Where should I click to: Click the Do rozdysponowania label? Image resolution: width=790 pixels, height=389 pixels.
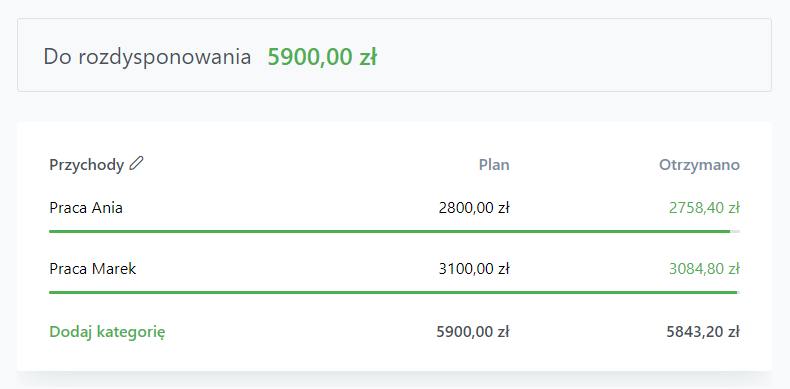[147, 56]
